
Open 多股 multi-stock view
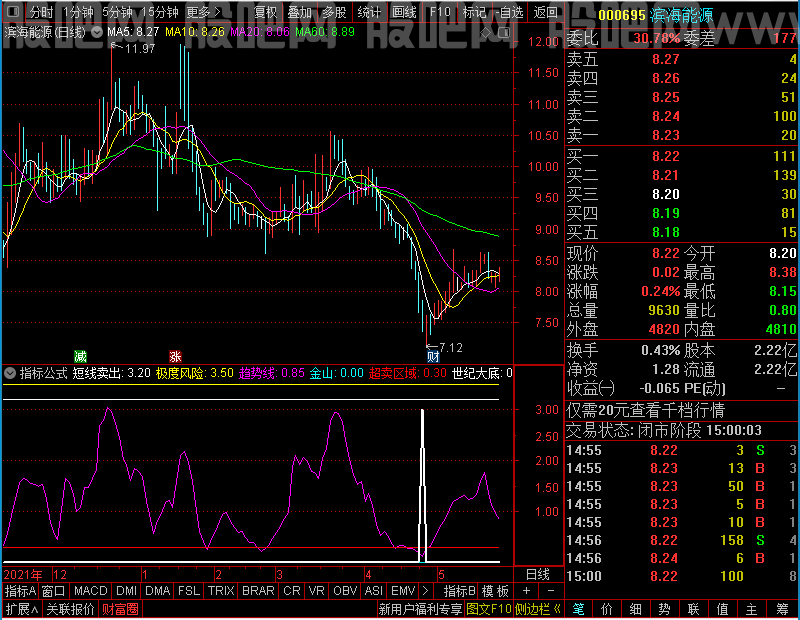(334, 12)
